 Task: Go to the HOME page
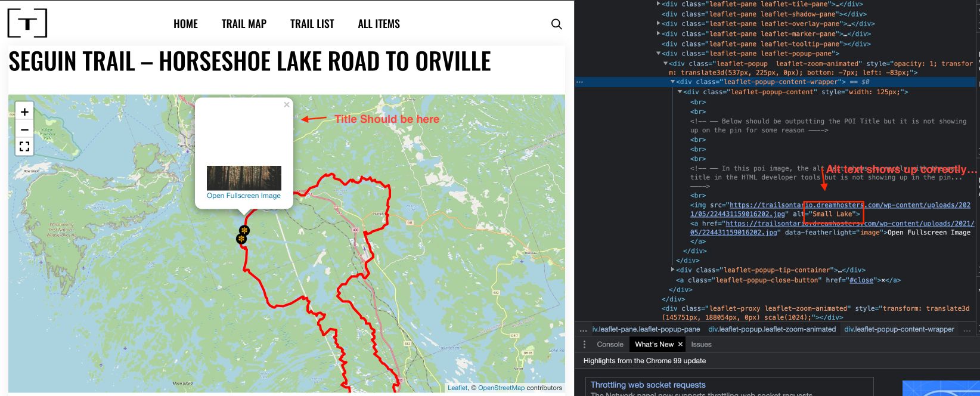(185, 24)
